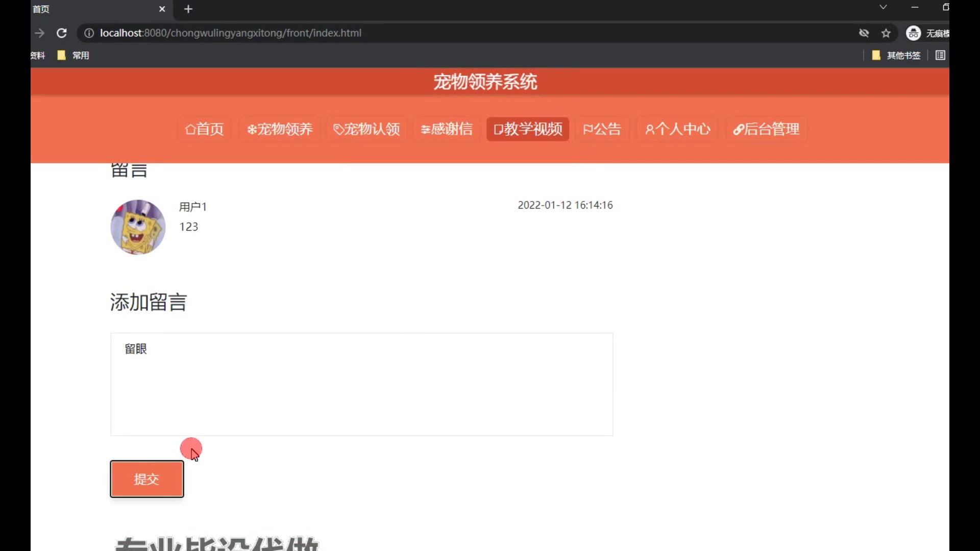
Task: Open the reading list side panel icon
Action: pos(940,55)
